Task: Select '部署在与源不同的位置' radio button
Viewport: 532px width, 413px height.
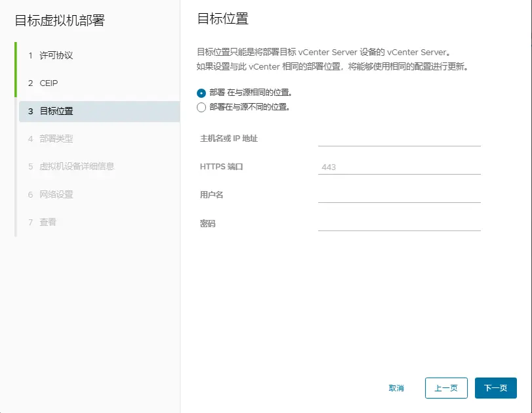Action: [201, 107]
